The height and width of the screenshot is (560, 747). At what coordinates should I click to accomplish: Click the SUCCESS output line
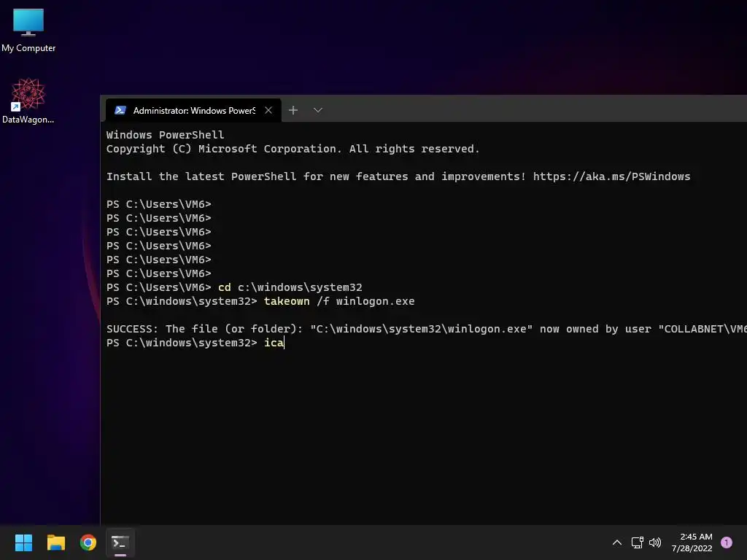pos(426,329)
